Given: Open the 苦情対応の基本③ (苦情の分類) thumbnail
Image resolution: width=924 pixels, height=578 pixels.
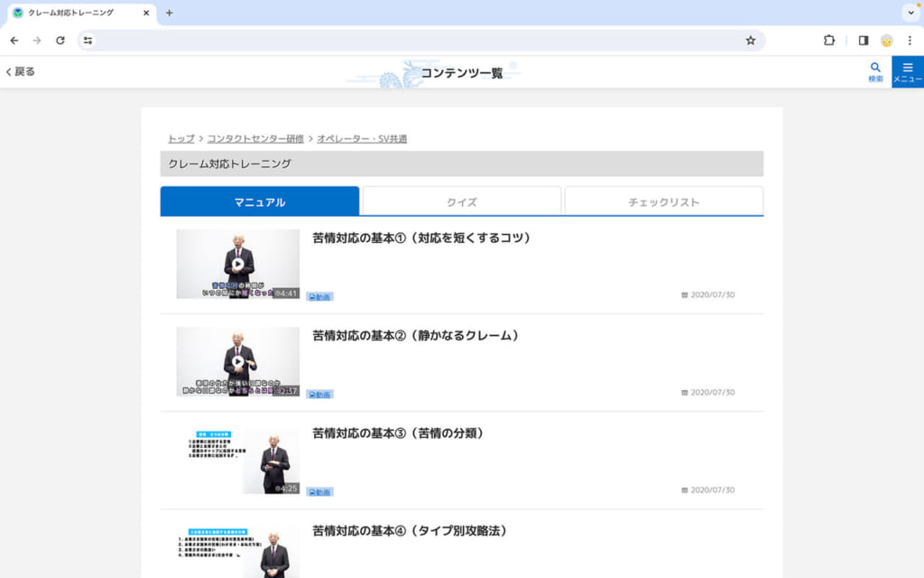Looking at the screenshot, I should tap(237, 459).
